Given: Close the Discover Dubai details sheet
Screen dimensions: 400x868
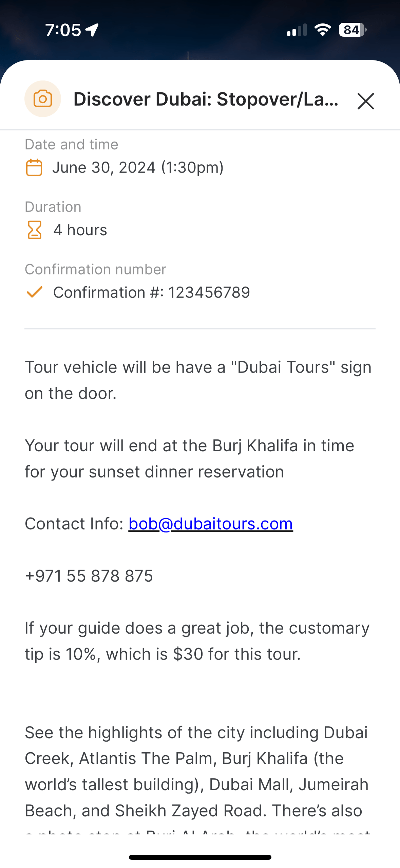Looking at the screenshot, I should 365,101.
